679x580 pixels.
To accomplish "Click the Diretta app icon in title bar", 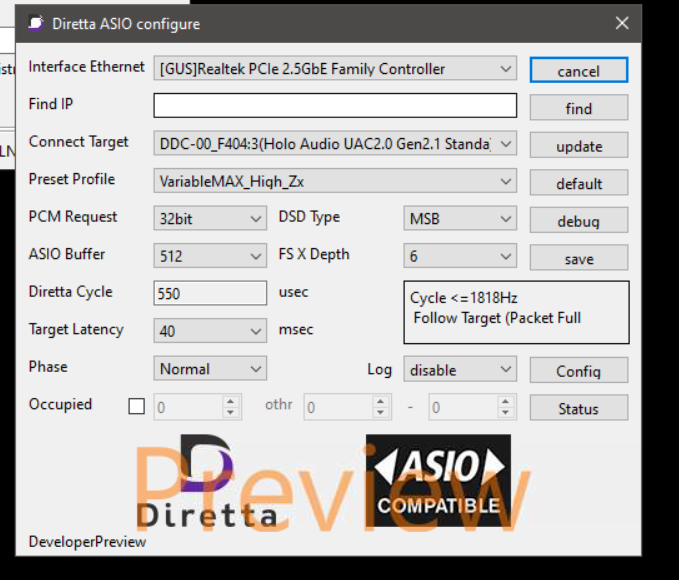I will 35,23.
